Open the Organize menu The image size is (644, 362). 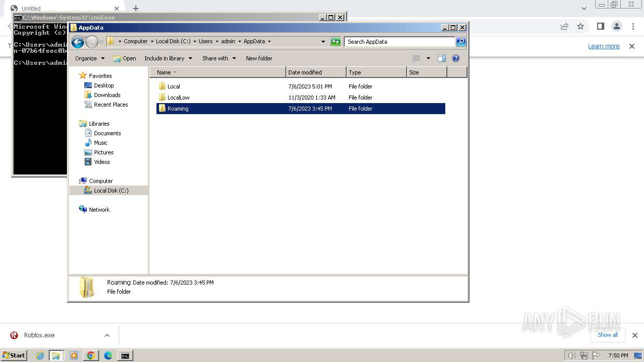[90, 58]
